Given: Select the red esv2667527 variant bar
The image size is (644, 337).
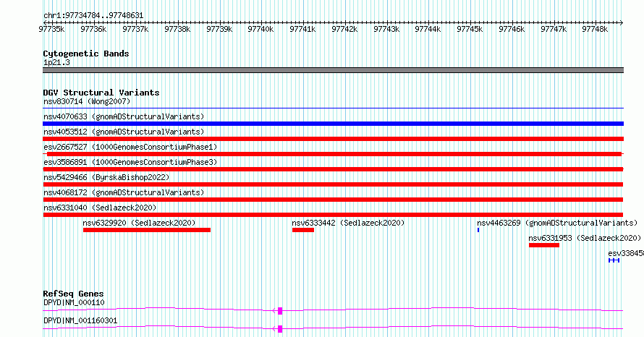Looking at the screenshot, I should click(334, 154).
